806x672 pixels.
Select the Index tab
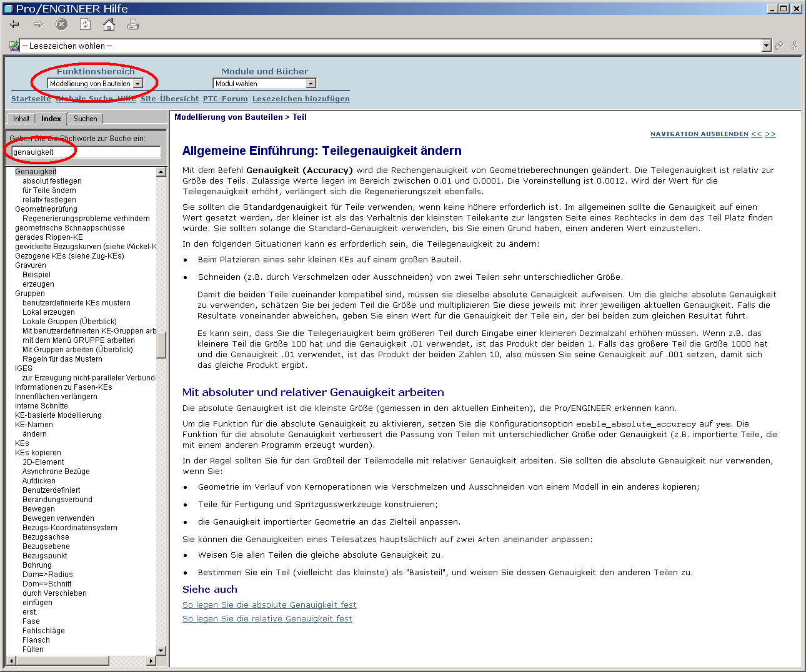point(51,119)
